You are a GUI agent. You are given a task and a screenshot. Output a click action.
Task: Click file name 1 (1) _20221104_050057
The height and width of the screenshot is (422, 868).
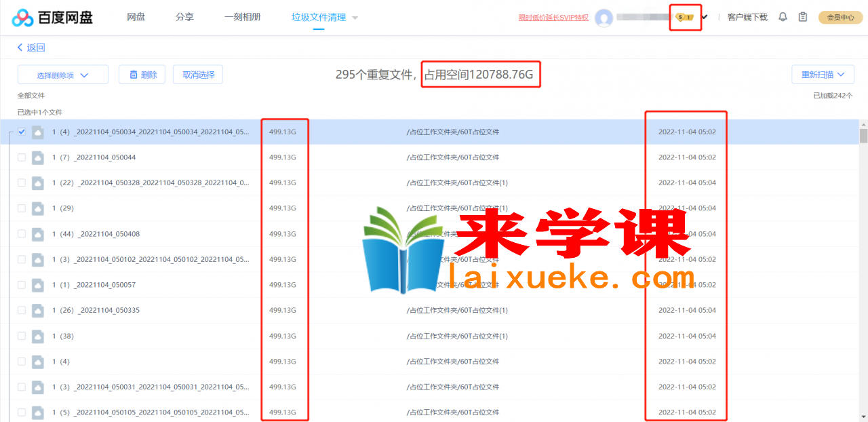point(94,285)
